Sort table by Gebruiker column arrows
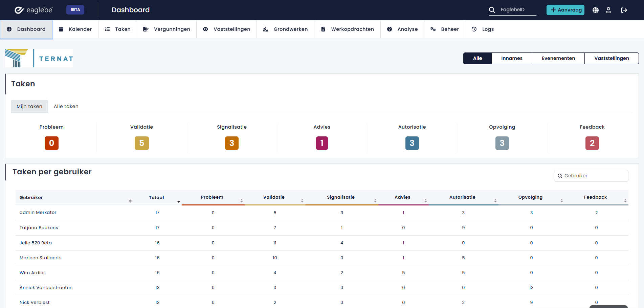644x308 pixels. pyautogui.click(x=130, y=201)
